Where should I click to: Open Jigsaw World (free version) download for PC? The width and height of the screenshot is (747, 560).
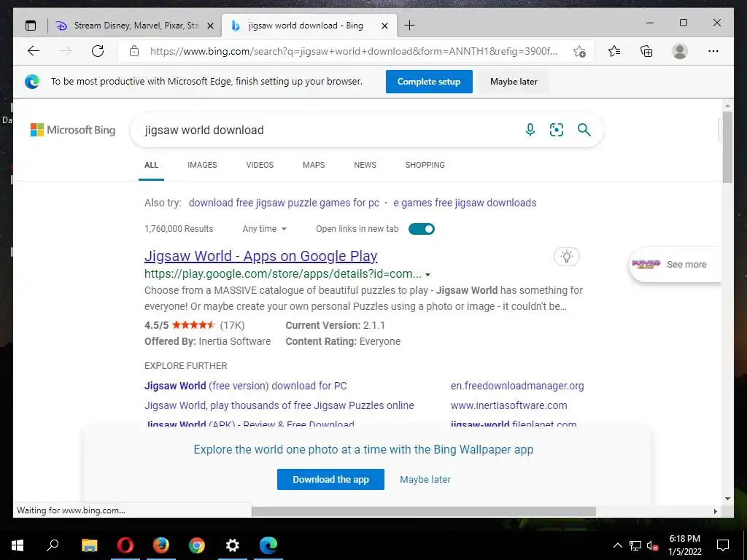pyautogui.click(x=245, y=386)
